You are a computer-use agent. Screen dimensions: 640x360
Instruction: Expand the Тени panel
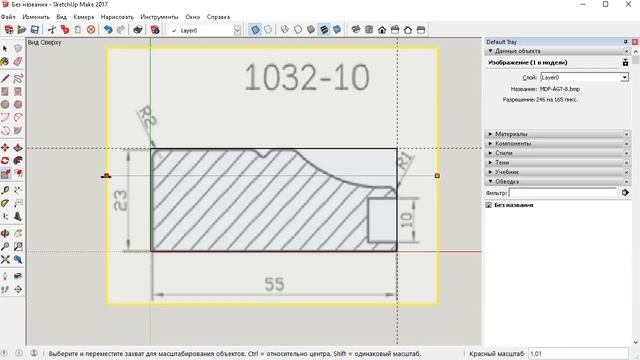[491, 162]
